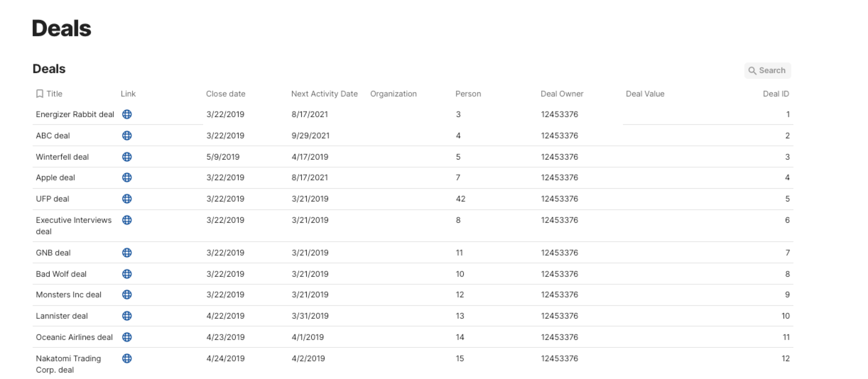Open the GNB deal link globe icon
868x379 pixels.
[127, 253]
